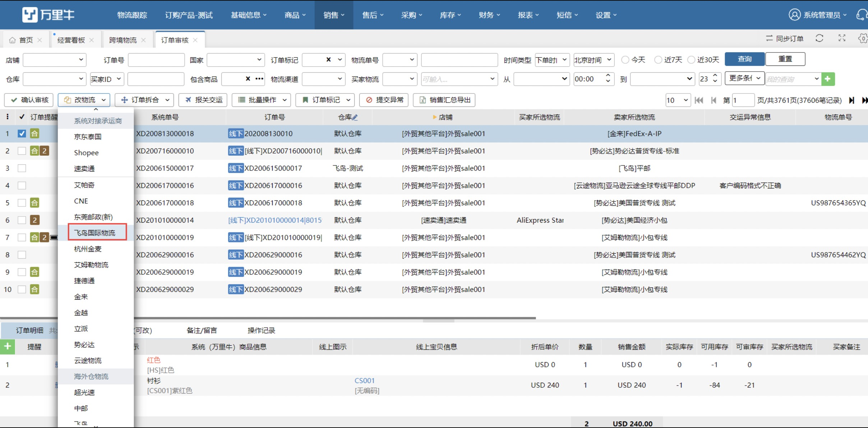
Task: Close the 首页 tab
Action: click(x=40, y=40)
